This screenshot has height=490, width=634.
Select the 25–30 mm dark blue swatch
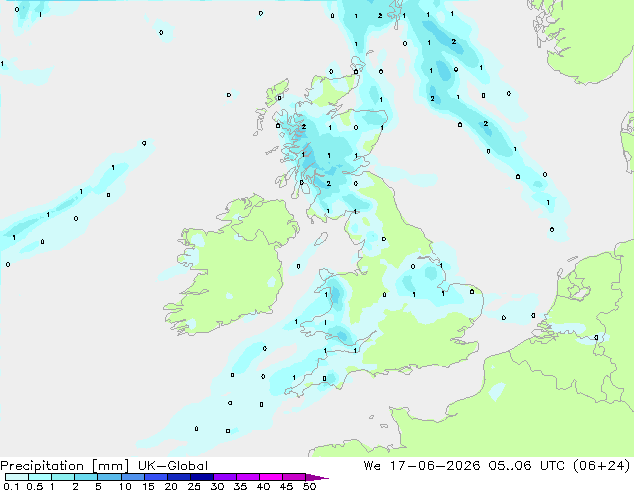(202, 477)
